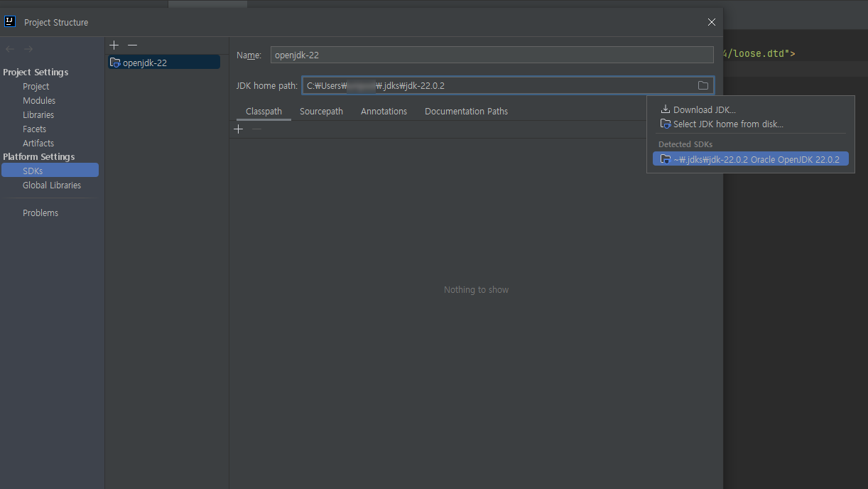Open the Annotations tab
Viewport: 868px width, 489px height.
pos(384,111)
